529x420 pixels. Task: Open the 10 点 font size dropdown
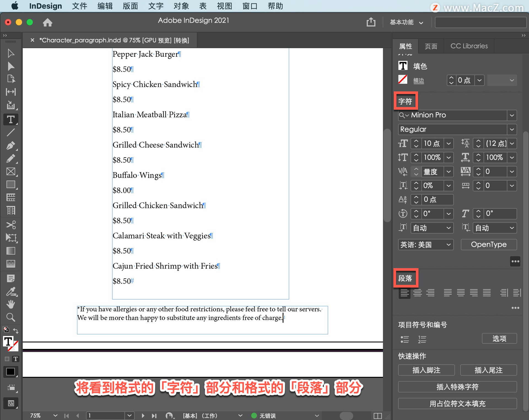click(x=449, y=143)
